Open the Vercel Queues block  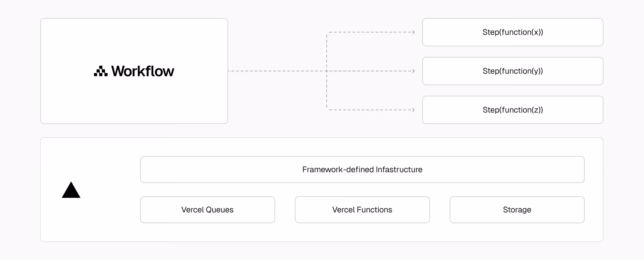click(207, 210)
